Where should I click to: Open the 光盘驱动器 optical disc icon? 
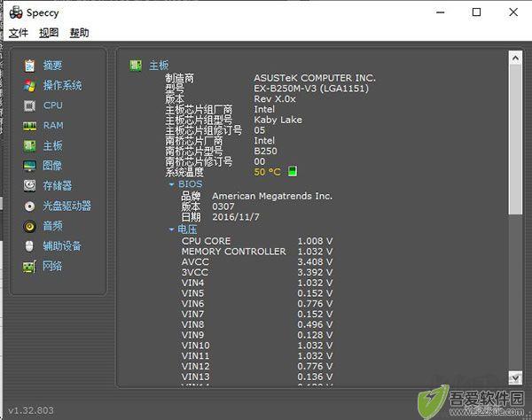[x=29, y=206]
